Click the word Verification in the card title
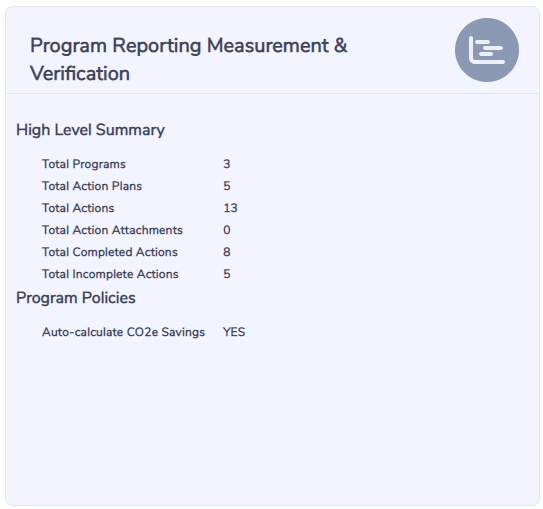This screenshot has width=543, height=509. pos(80,74)
